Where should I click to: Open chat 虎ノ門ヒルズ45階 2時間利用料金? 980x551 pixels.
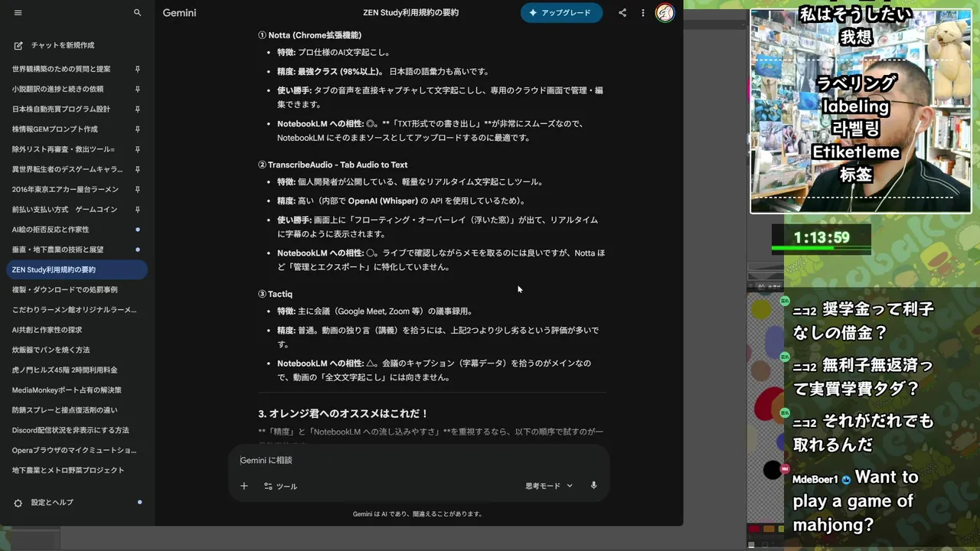tap(65, 370)
